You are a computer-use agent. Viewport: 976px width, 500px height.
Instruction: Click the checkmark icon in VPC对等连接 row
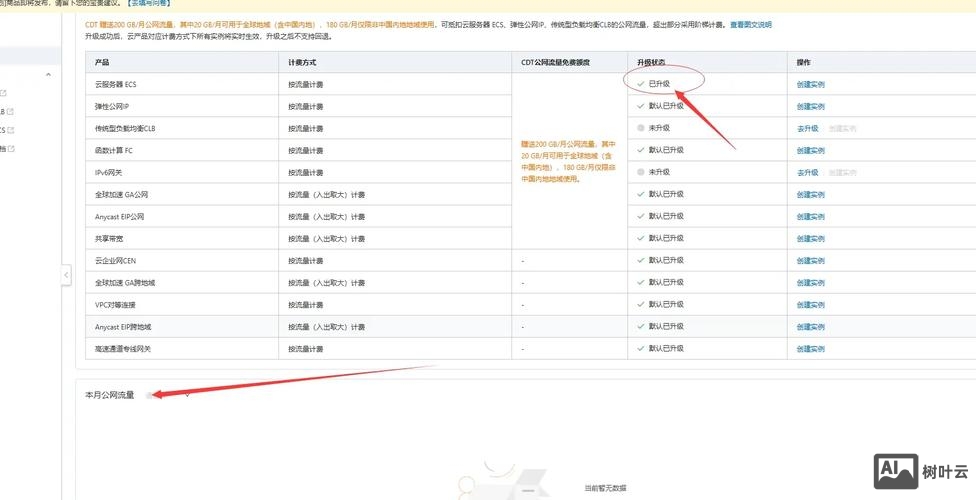click(640, 304)
